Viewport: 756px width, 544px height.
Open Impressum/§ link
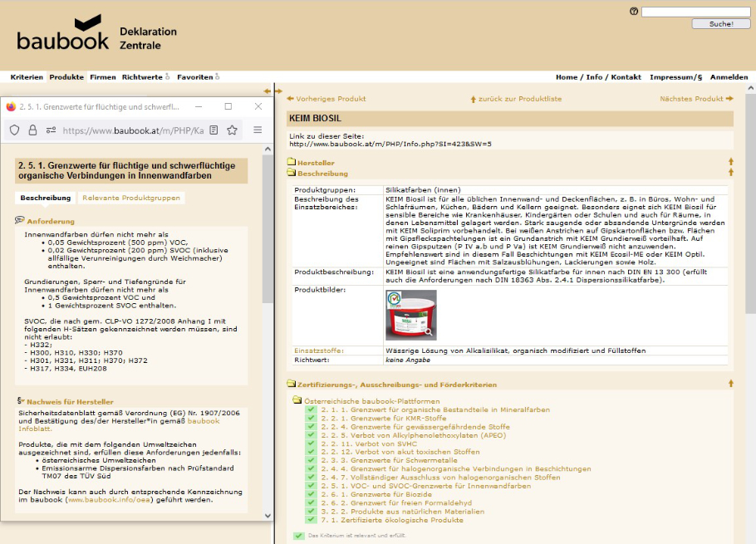[x=675, y=77]
